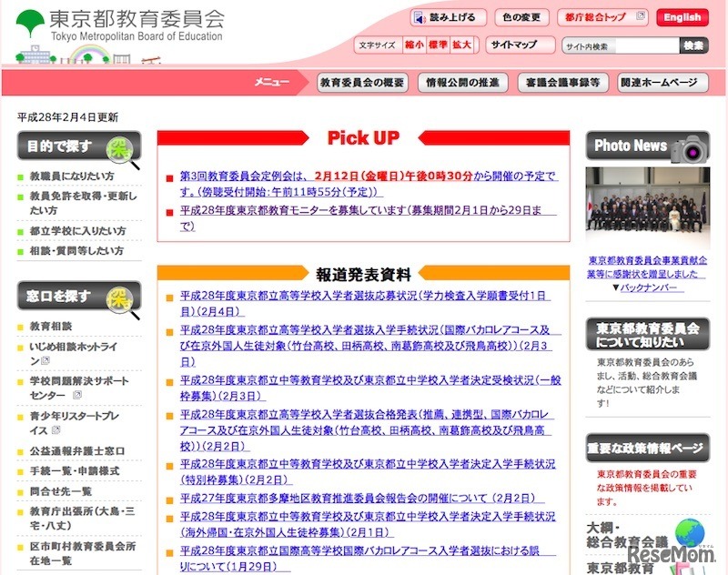Open 入学者選抜入学手続状況 (2月3日) link
Image resolution: width=728 pixels, height=575 pixels.
pyautogui.click(x=370, y=346)
